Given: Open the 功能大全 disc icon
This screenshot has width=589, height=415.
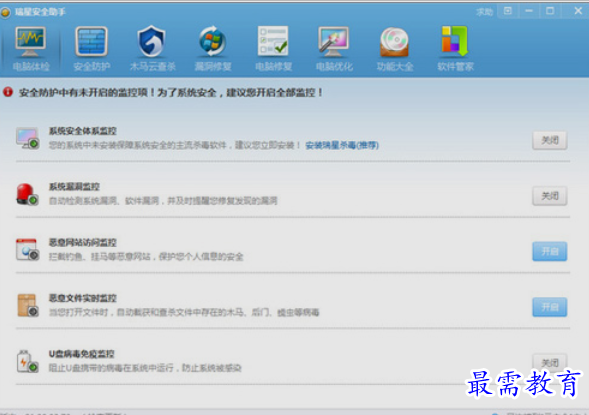Looking at the screenshot, I should (394, 41).
